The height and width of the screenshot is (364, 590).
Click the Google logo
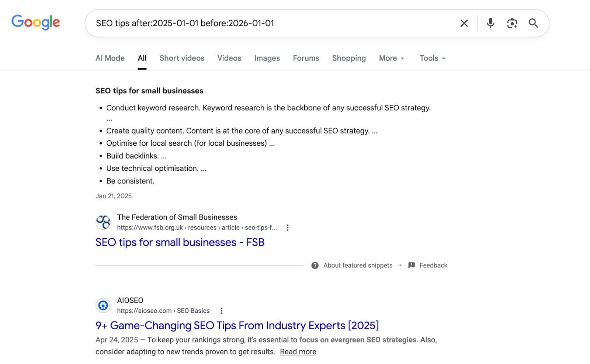tap(36, 22)
